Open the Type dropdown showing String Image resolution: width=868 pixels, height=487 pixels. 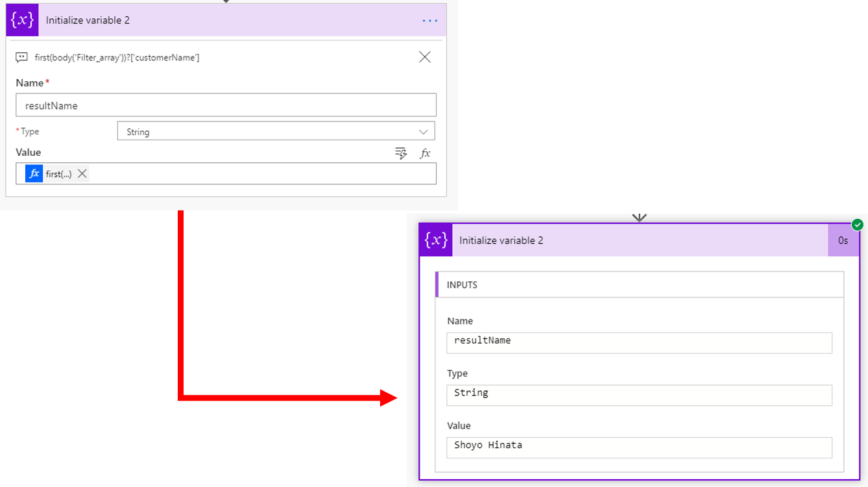[276, 131]
